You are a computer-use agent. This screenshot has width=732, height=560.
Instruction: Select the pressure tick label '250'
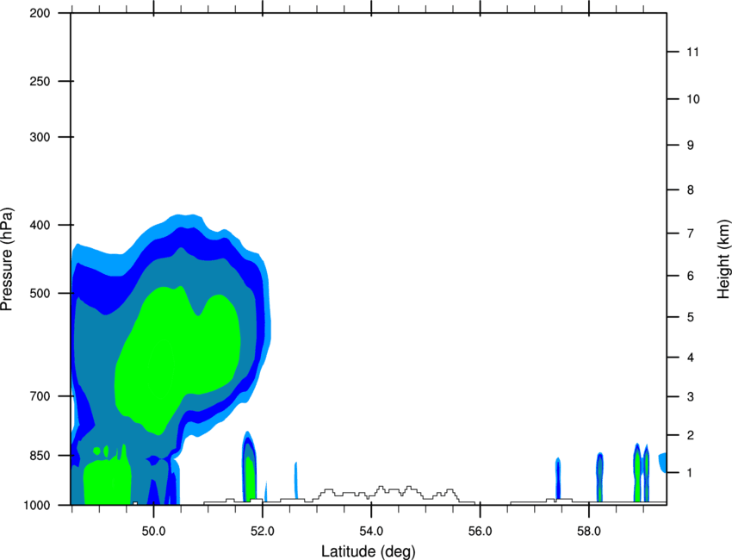click(40, 81)
